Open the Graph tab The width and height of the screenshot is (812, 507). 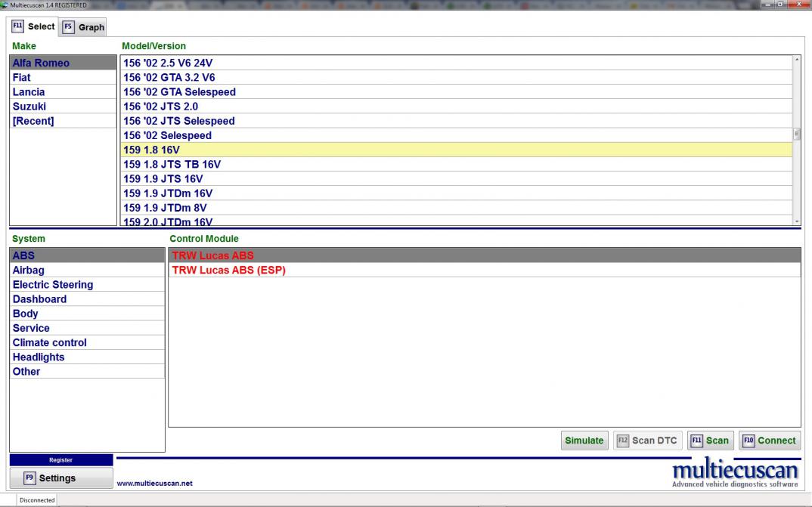tap(83, 27)
